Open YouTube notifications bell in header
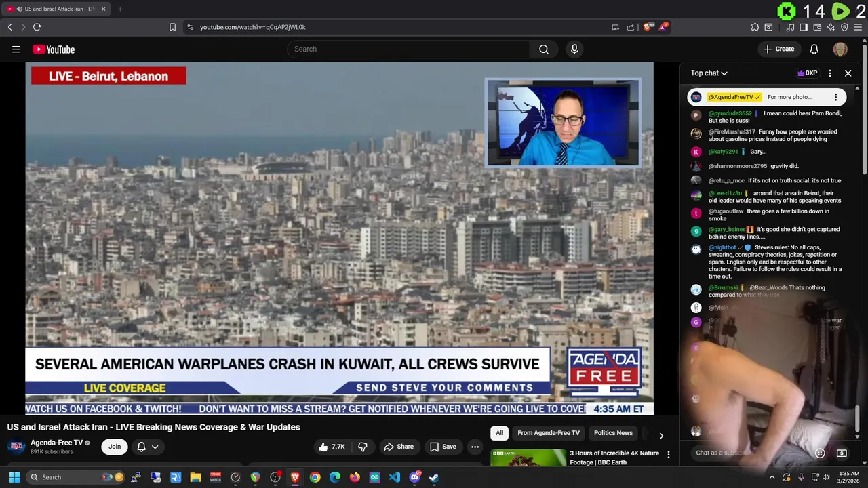 click(x=814, y=49)
